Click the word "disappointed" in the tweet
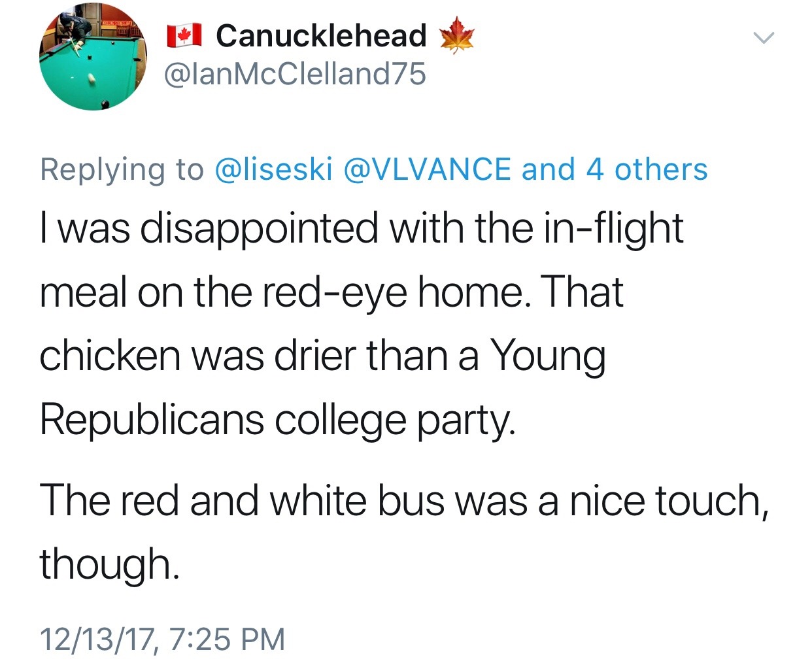The width and height of the screenshot is (812, 665). pos(259,228)
